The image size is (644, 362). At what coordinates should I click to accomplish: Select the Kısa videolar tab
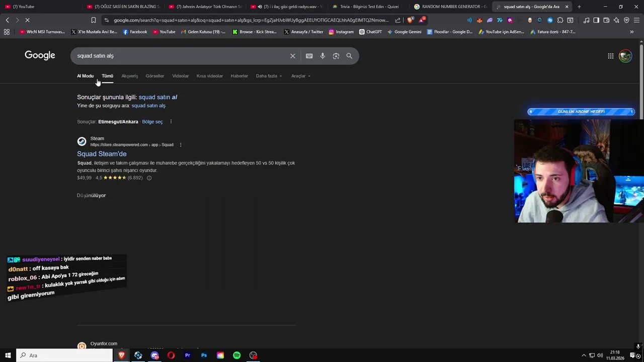point(210,76)
